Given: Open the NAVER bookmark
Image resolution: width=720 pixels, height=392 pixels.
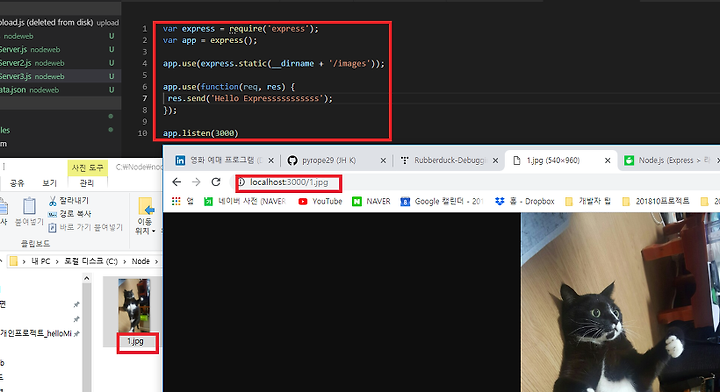Looking at the screenshot, I should coord(371,201).
